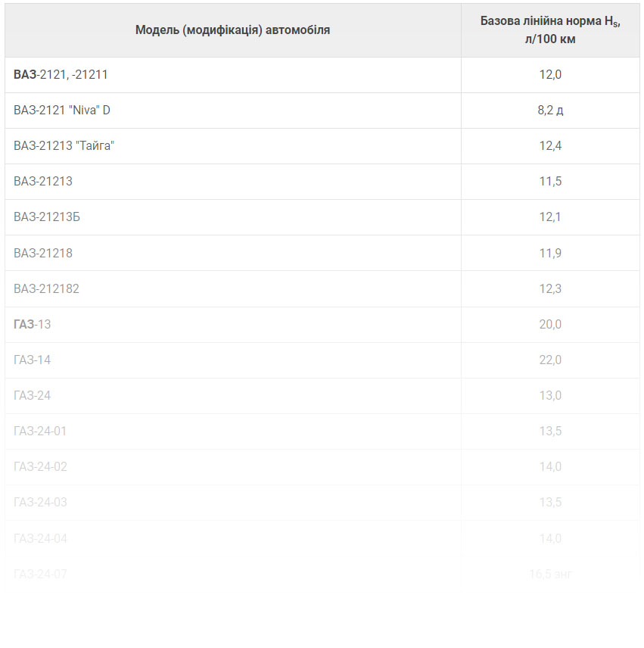Click the ВАЗ-21218 model cell
This screenshot has height=648, width=644.
click(x=232, y=253)
